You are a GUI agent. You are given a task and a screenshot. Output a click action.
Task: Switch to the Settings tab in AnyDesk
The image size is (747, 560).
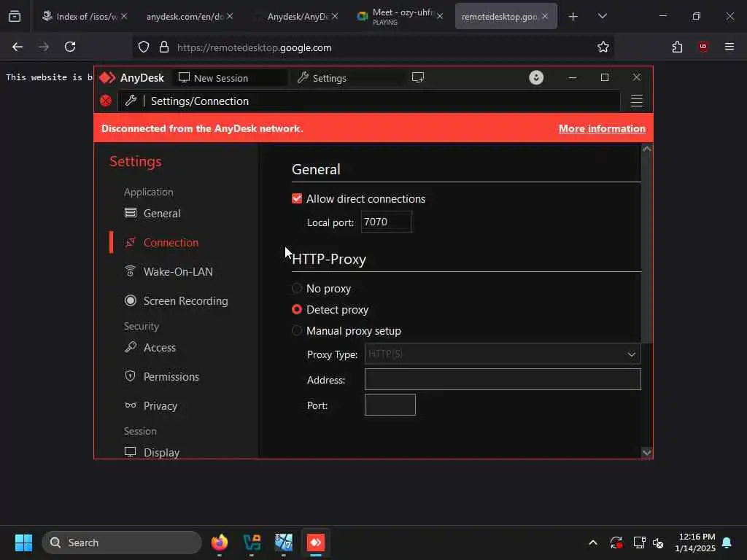point(347,77)
